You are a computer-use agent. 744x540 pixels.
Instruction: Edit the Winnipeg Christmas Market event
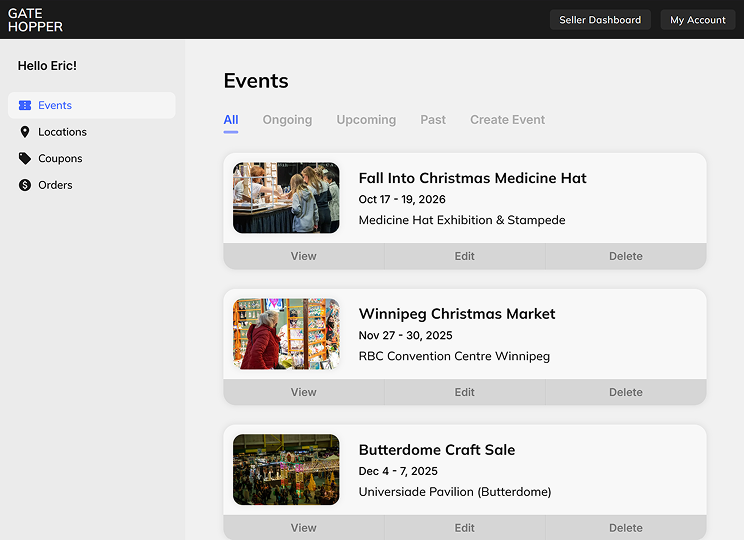click(465, 392)
